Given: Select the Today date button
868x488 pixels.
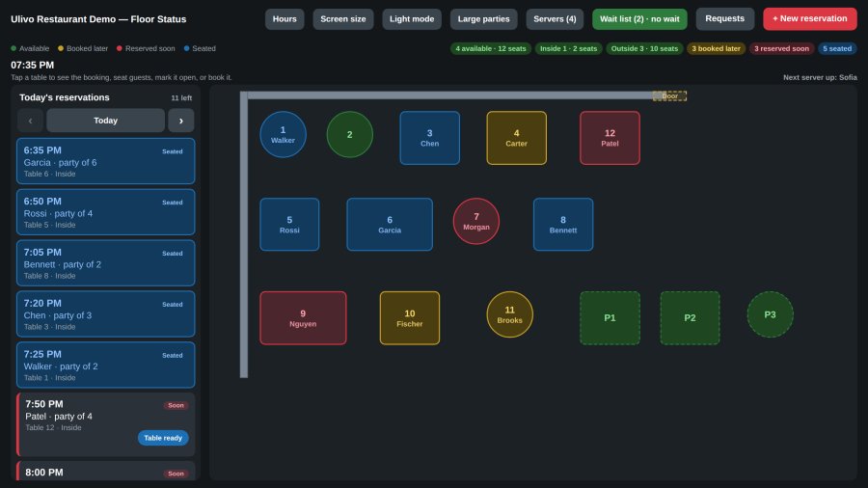Looking at the screenshot, I should 106,121.
